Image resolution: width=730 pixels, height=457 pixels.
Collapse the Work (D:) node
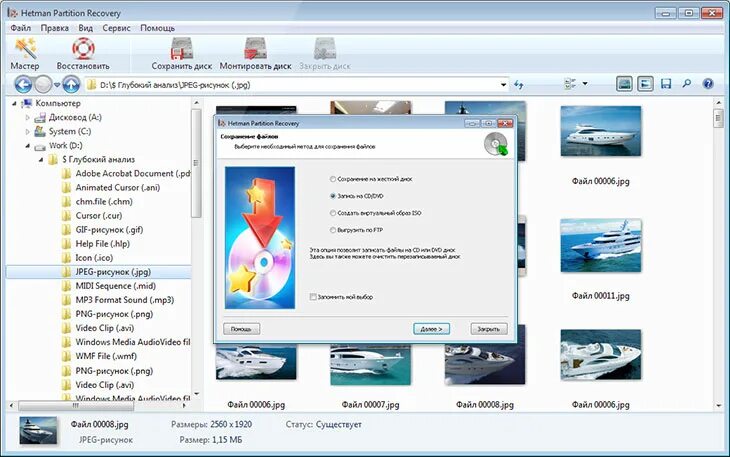pyautogui.click(x=27, y=146)
